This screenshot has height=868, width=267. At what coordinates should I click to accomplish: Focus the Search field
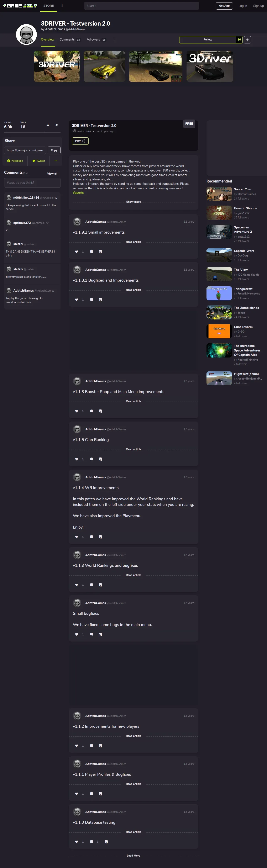click(x=141, y=6)
